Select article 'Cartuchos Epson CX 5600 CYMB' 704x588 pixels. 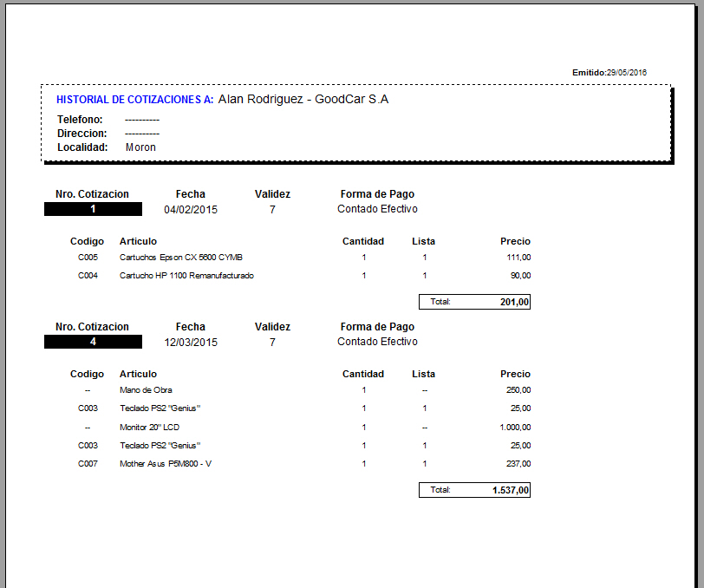[181, 258]
